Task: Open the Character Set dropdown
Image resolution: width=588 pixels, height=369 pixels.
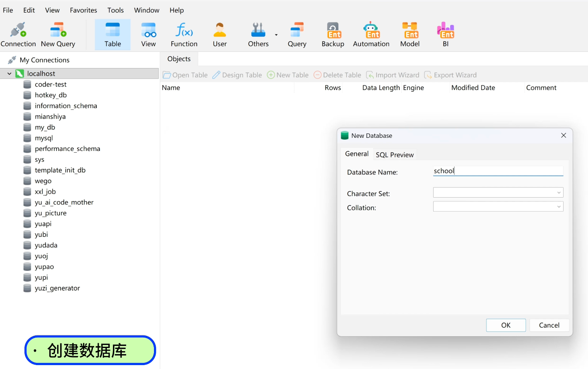Action: point(498,192)
